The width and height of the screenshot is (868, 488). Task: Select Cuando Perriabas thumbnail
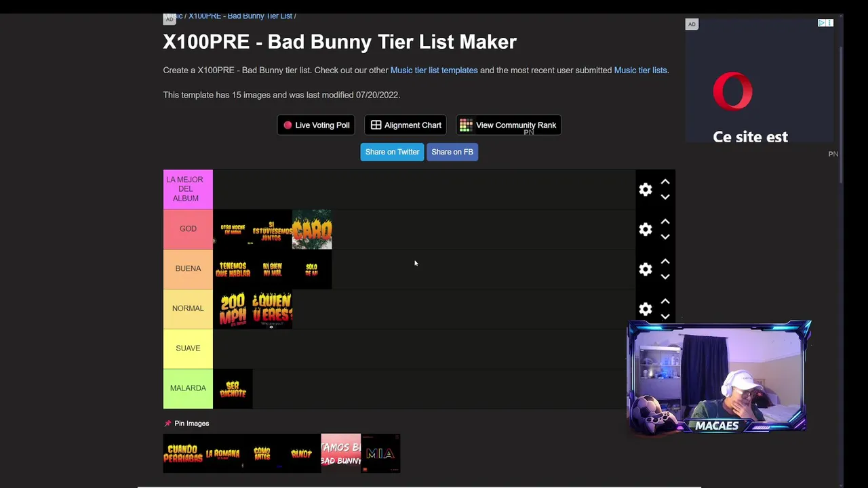(x=183, y=453)
